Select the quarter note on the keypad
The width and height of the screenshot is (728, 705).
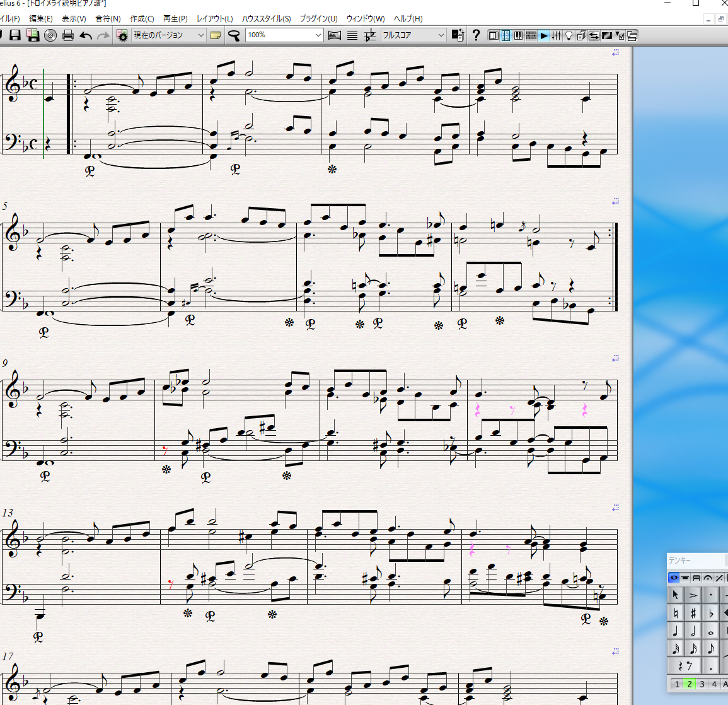coord(675,631)
